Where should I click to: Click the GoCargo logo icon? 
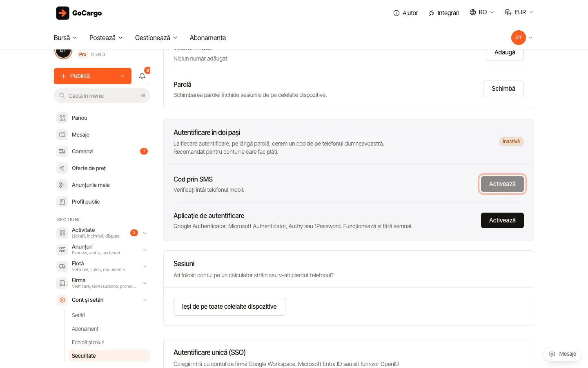pyautogui.click(x=62, y=13)
